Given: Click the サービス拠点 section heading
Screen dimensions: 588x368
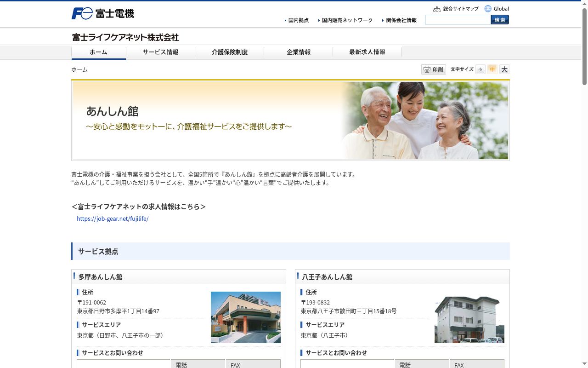Looking at the screenshot, I should click(290, 251).
